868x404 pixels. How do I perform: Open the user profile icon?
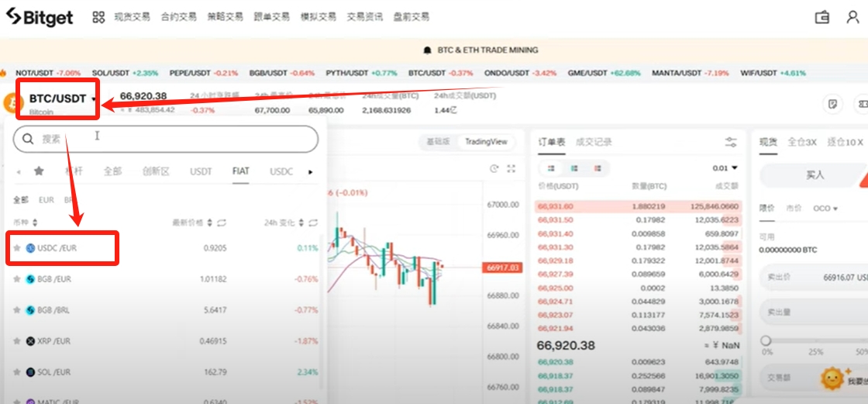coord(853,16)
